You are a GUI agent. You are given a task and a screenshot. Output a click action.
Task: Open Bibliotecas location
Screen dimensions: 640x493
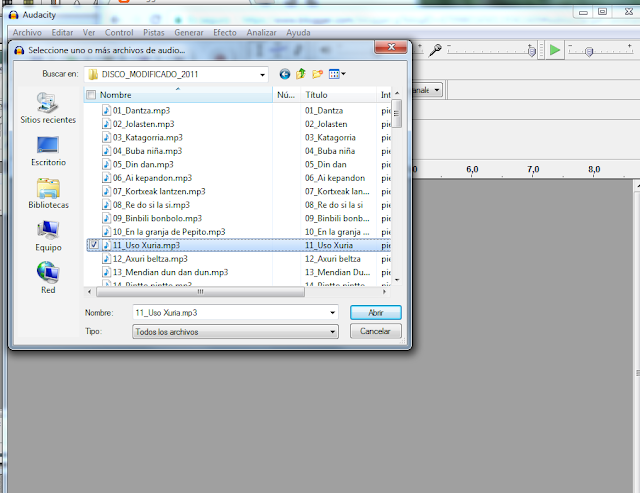tap(48, 193)
